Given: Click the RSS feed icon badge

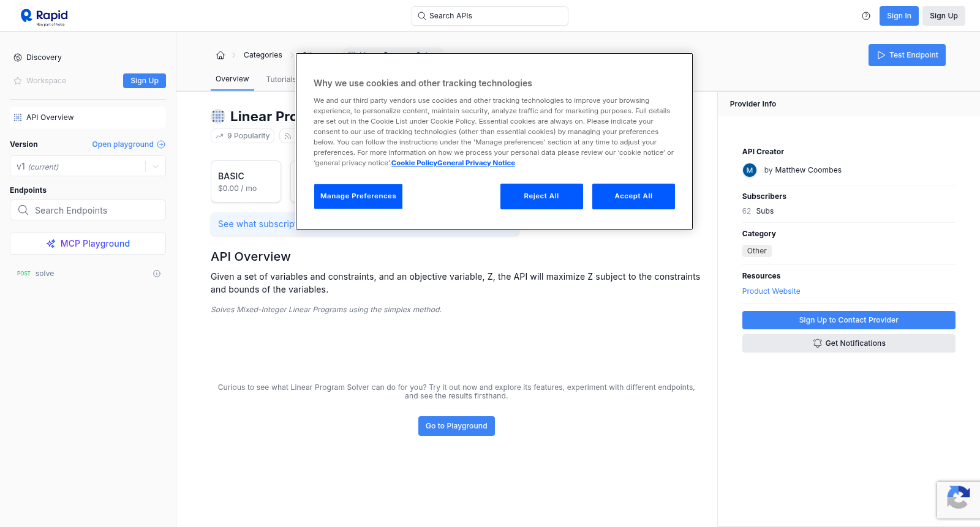Looking at the screenshot, I should click(287, 136).
